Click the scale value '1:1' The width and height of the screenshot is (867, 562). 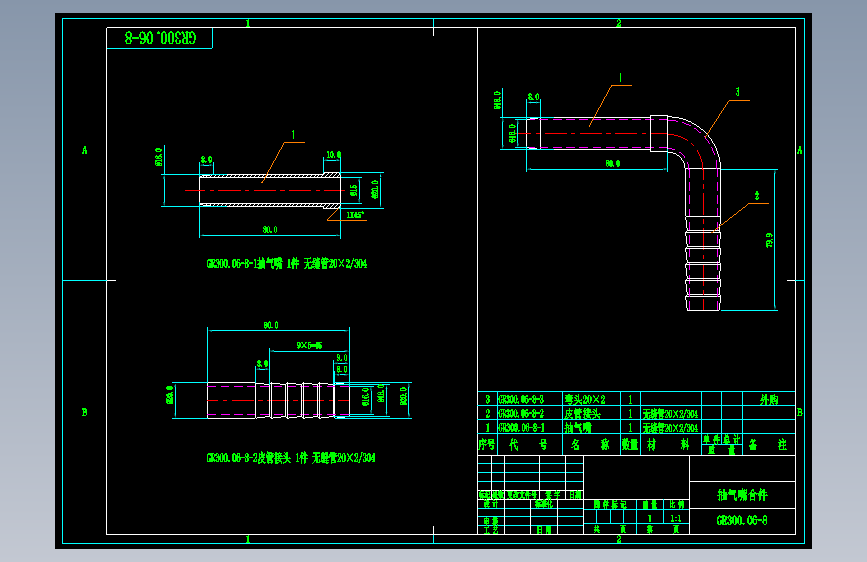pos(676,519)
